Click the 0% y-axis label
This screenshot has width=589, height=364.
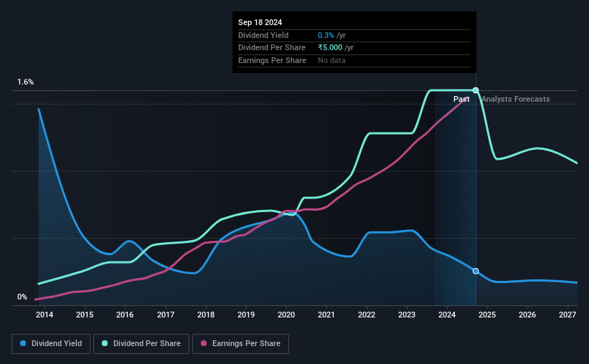(x=22, y=297)
